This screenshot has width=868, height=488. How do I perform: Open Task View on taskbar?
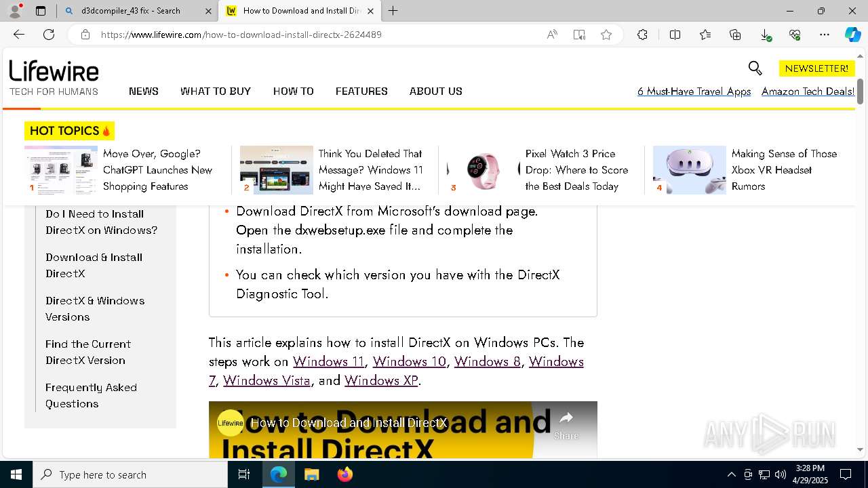(x=244, y=474)
